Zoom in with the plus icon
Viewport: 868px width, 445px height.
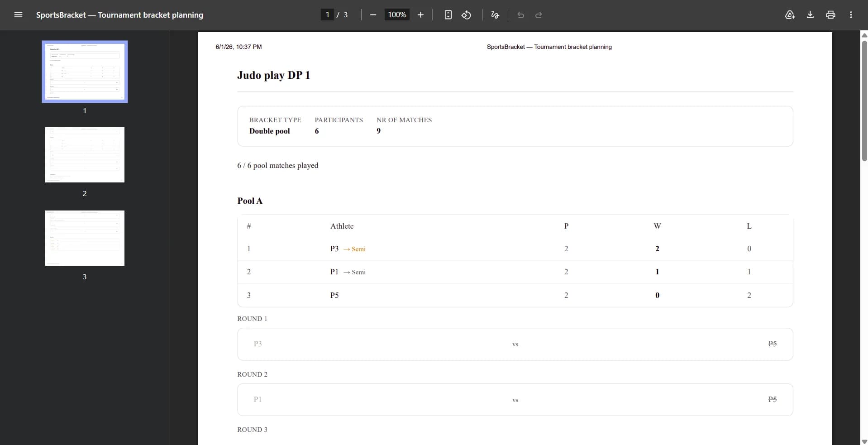[x=420, y=15]
